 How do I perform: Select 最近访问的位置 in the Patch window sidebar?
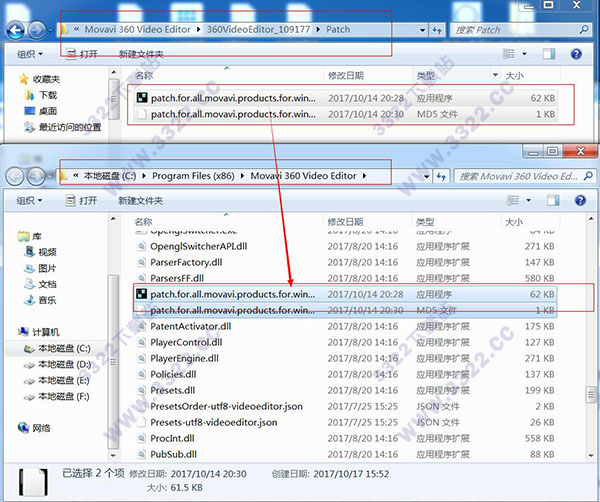point(63,127)
